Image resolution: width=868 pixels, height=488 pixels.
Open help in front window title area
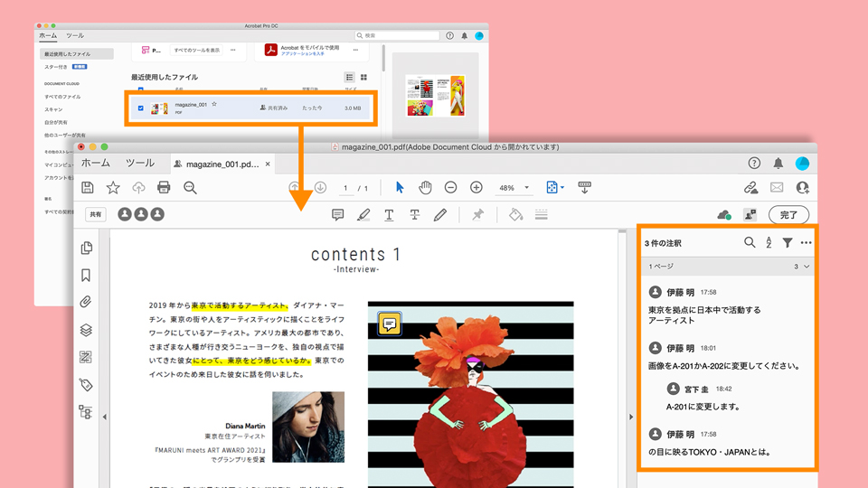pyautogui.click(x=754, y=164)
